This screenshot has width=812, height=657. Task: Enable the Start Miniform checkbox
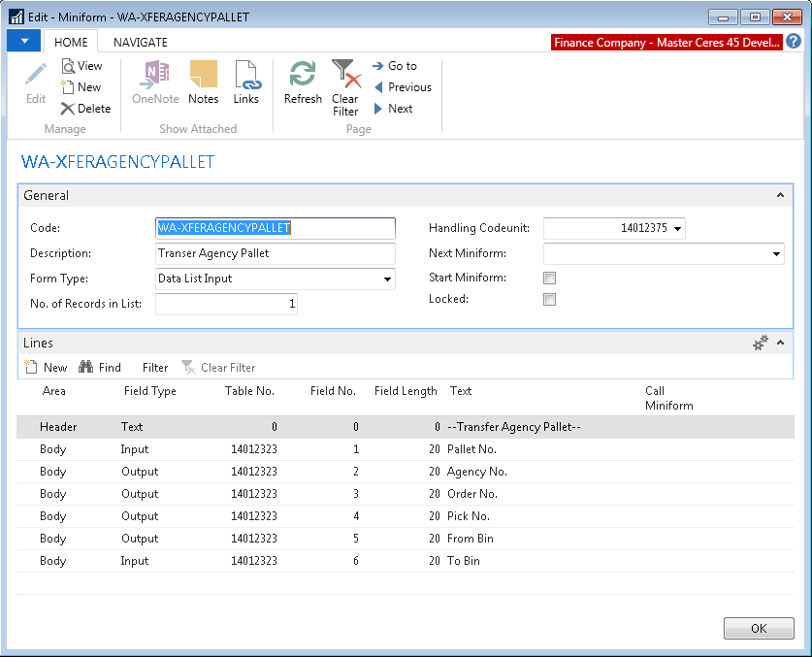[x=549, y=279]
